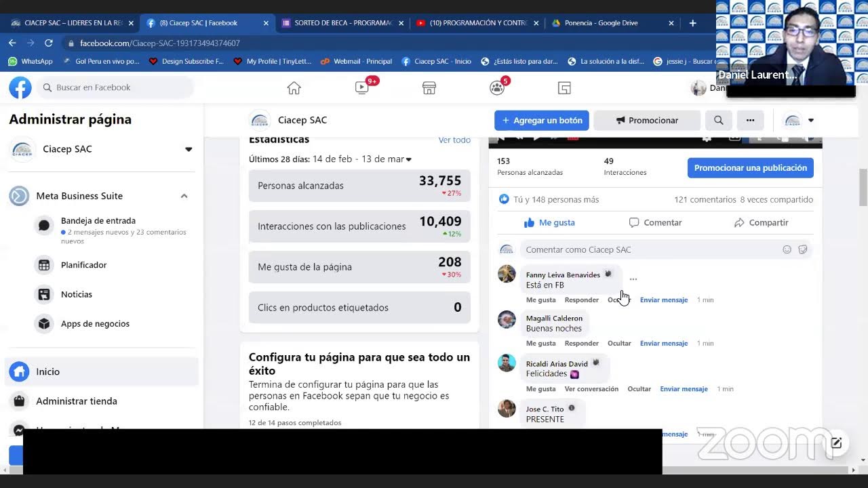Image resolution: width=868 pixels, height=488 pixels.
Task: Click Me gusta on the post
Action: 549,222
